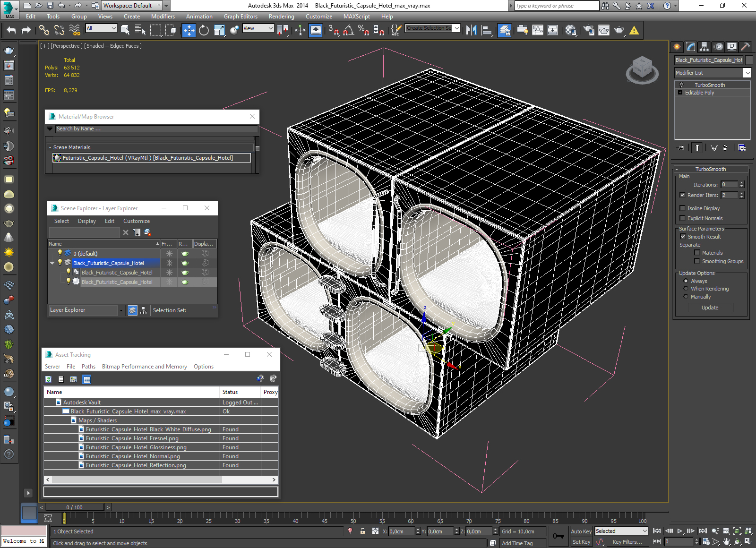The height and width of the screenshot is (548, 756).
Task: Click the Add Time Tag label
Action: click(x=517, y=543)
